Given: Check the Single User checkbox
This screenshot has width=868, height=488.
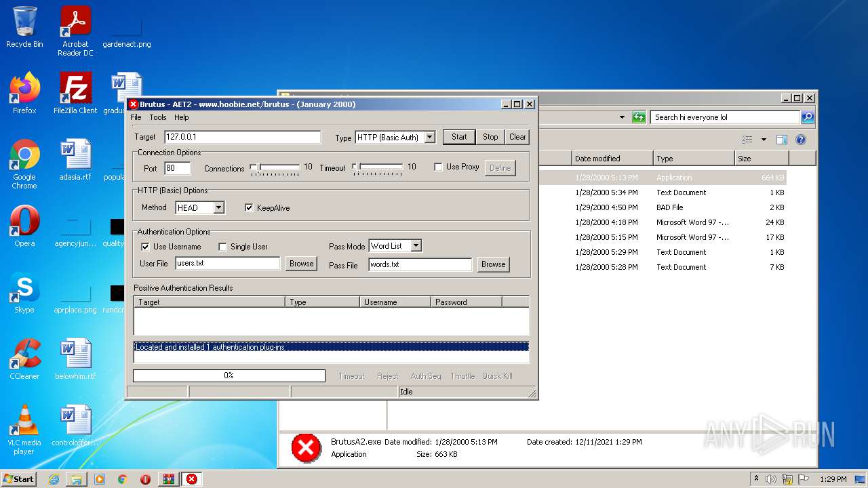Looking at the screenshot, I should (x=222, y=247).
